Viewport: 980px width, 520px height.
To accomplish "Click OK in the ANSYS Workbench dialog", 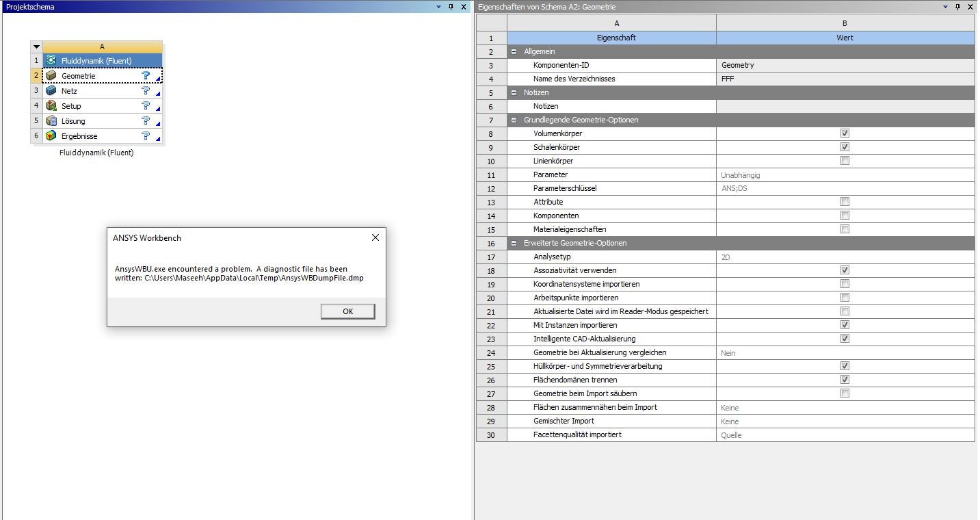I will (x=347, y=311).
